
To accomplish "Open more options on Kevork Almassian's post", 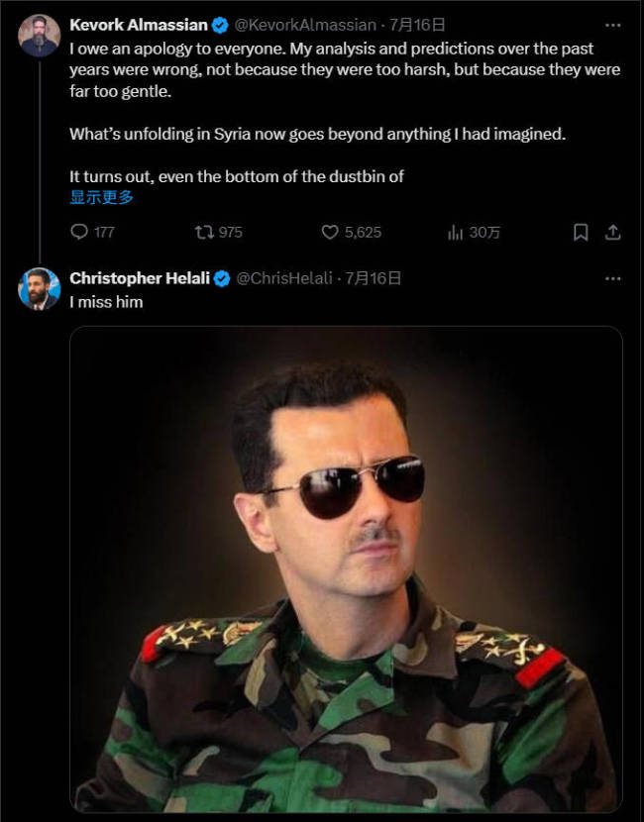I will point(612,25).
